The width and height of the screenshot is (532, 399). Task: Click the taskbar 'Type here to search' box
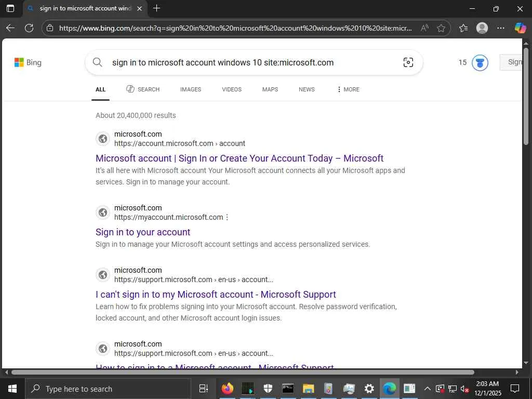108,389
